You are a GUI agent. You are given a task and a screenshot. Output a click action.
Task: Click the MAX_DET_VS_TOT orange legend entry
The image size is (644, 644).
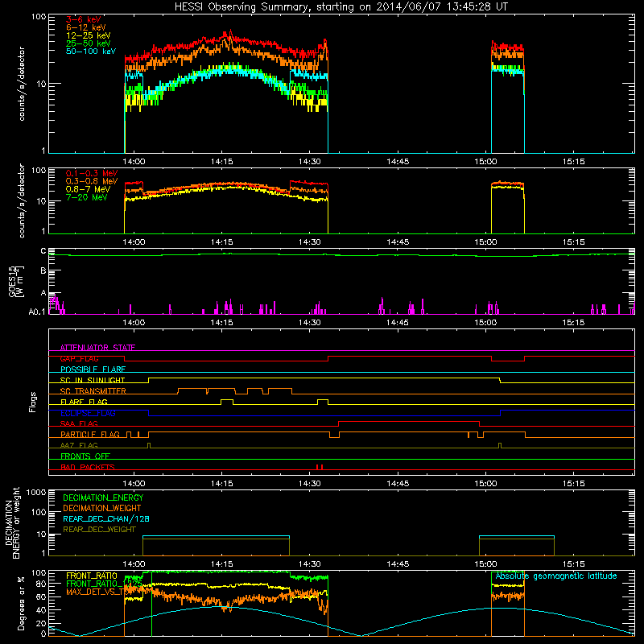(x=98, y=592)
